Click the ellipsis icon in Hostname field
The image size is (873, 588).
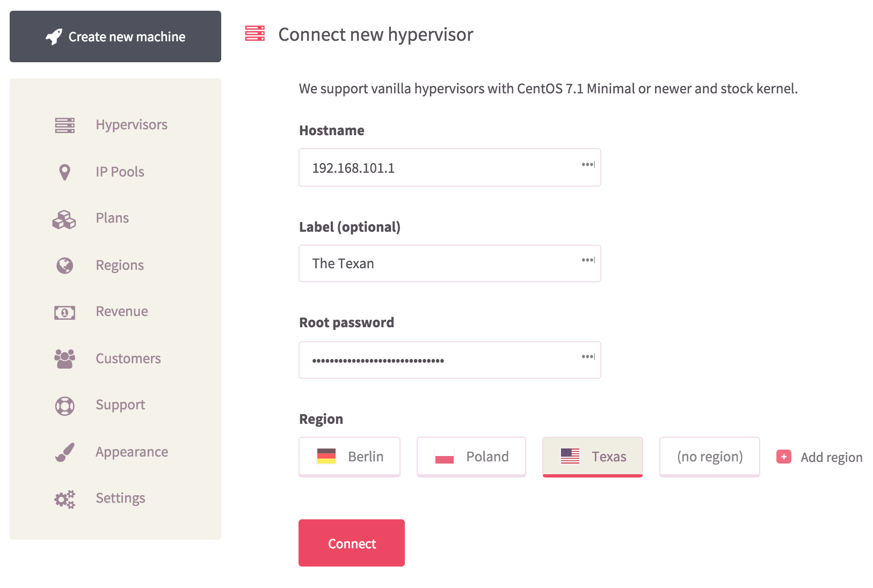(x=588, y=164)
